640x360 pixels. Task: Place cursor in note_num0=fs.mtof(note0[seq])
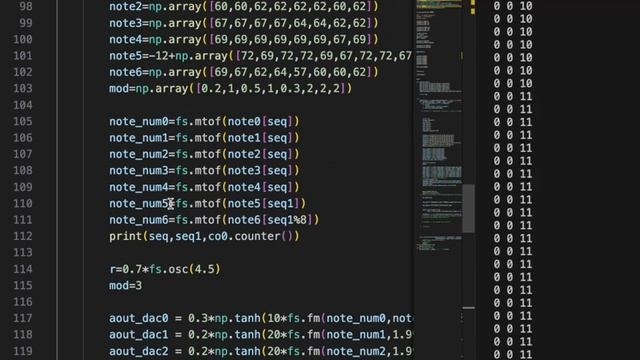tap(204, 122)
